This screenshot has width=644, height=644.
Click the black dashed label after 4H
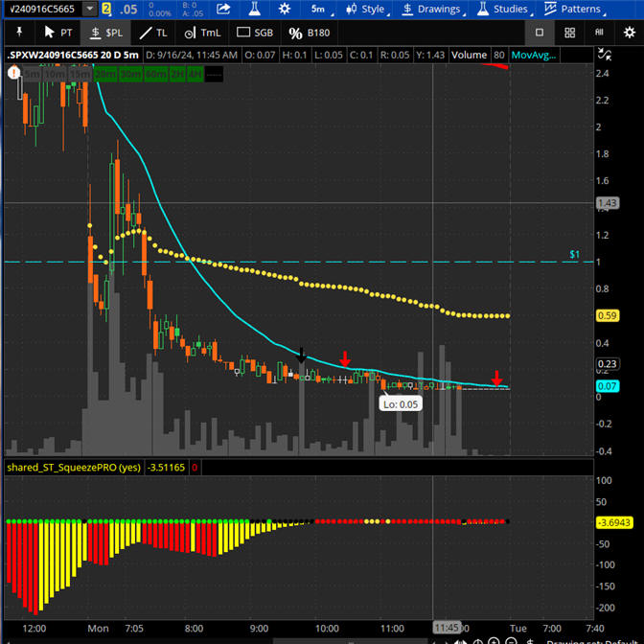[214, 75]
